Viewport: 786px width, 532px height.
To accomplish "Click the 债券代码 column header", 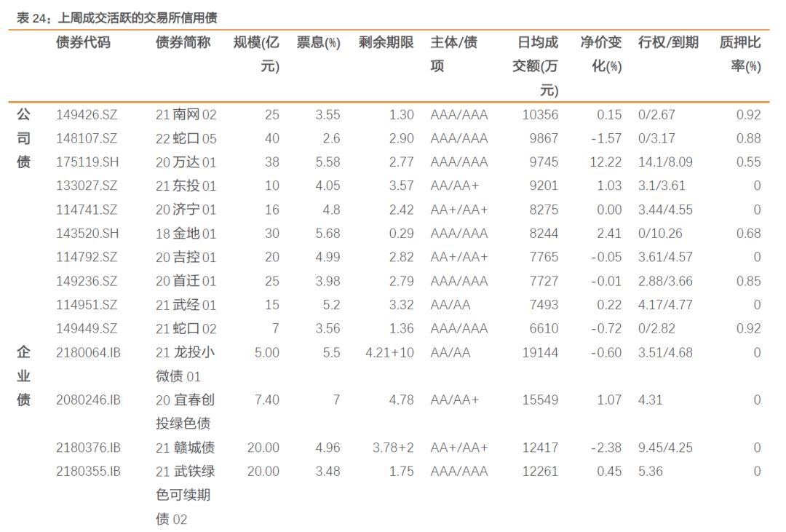I will pyautogui.click(x=83, y=42).
